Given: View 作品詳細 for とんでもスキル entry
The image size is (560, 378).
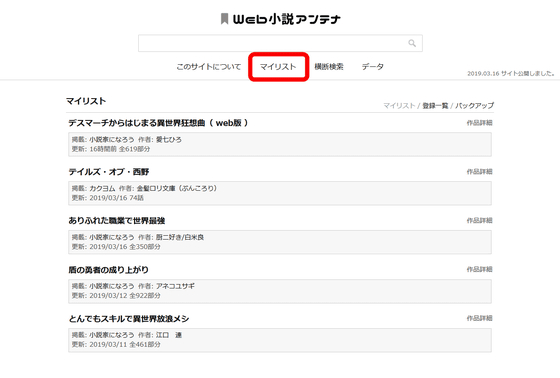Looking at the screenshot, I should click(480, 319).
